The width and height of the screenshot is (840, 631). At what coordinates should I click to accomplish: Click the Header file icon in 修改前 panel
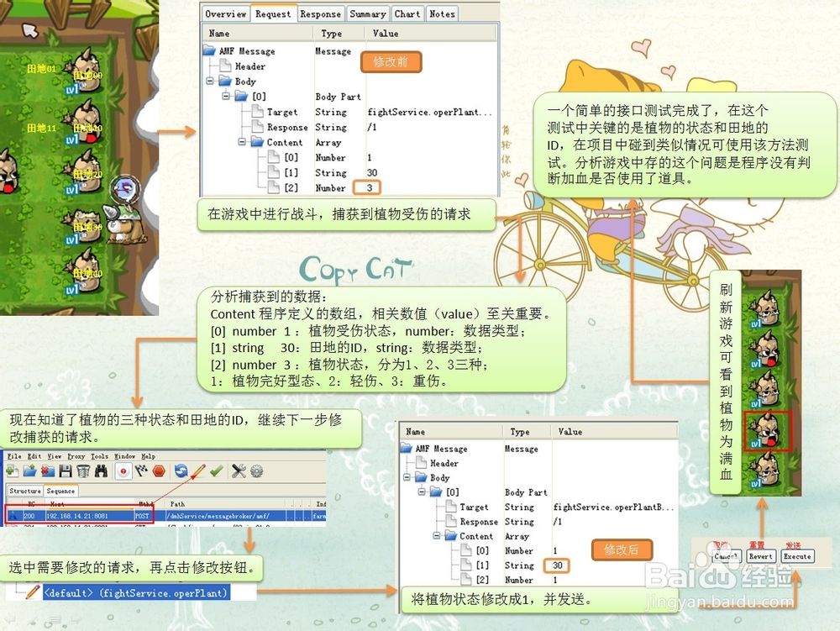pyautogui.click(x=225, y=66)
